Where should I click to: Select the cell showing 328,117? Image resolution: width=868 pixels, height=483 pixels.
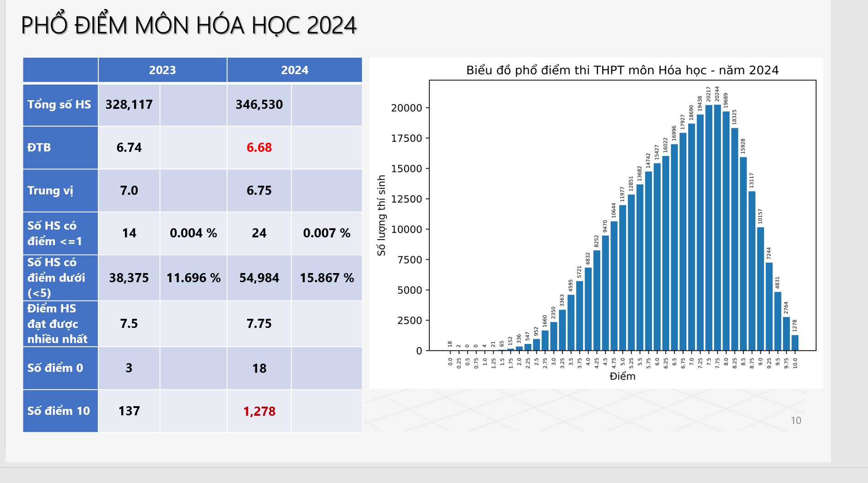pyautogui.click(x=129, y=105)
